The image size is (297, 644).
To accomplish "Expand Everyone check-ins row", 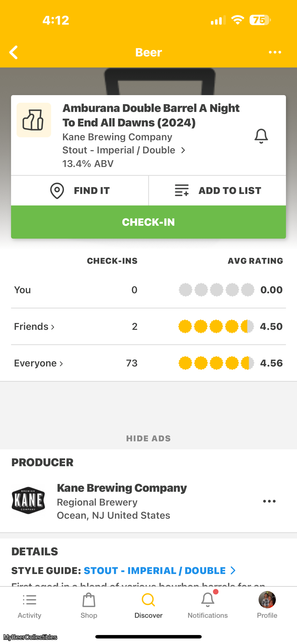I will 38,363.
